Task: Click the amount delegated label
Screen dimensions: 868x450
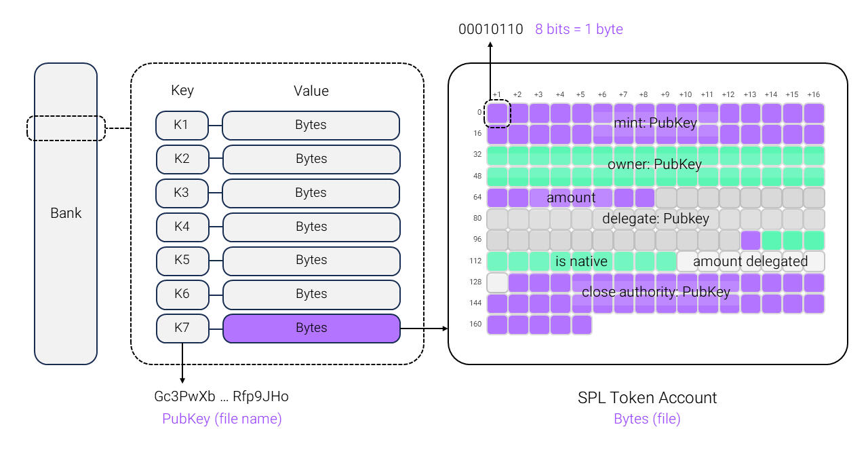Action: [x=750, y=261]
